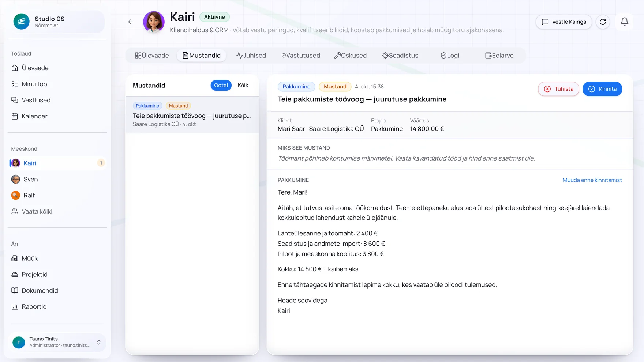This screenshot has height=362, width=644.
Task: Click Sven's avatar in Meeskond
Action: pyautogui.click(x=16, y=179)
